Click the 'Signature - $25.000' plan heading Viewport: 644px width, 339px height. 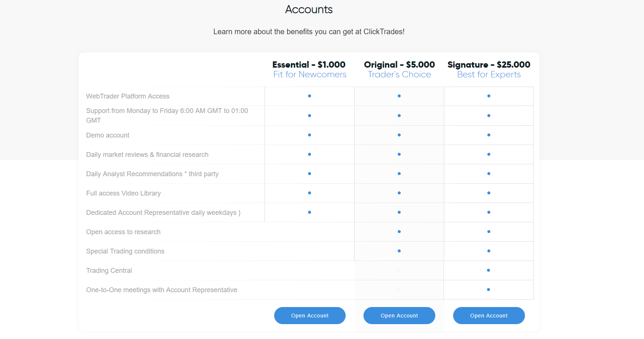[489, 65]
